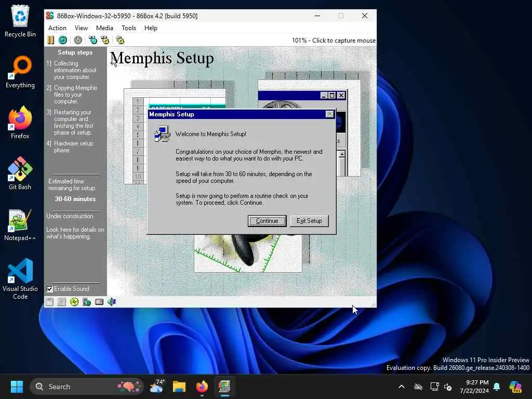The image size is (532, 399).
Task: Select the Git Bash desktop shortcut
Action: pyautogui.click(x=20, y=174)
